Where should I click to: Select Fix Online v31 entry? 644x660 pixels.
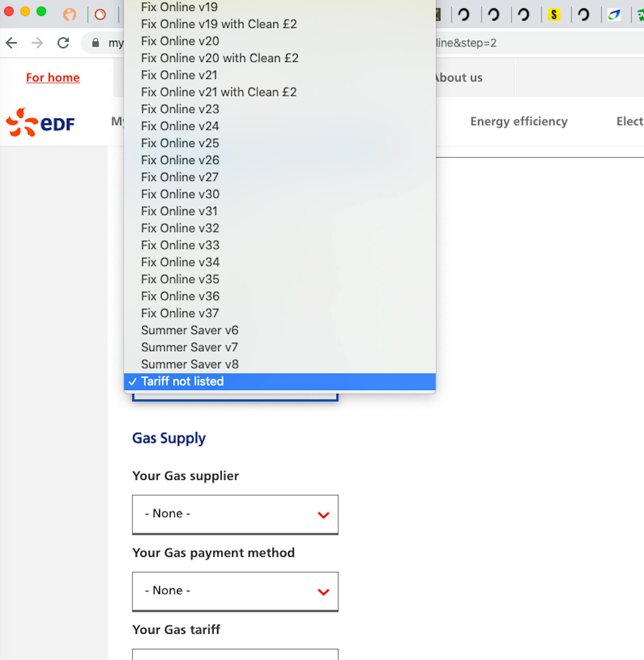click(x=280, y=211)
